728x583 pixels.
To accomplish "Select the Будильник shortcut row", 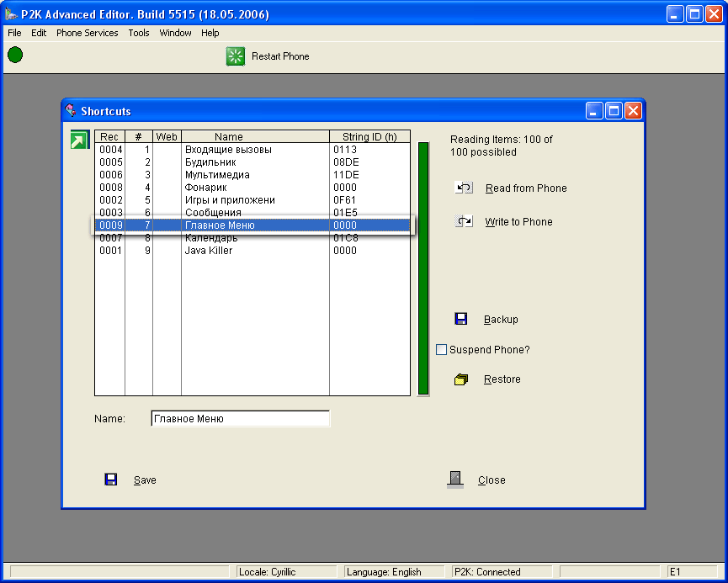I will click(x=252, y=162).
